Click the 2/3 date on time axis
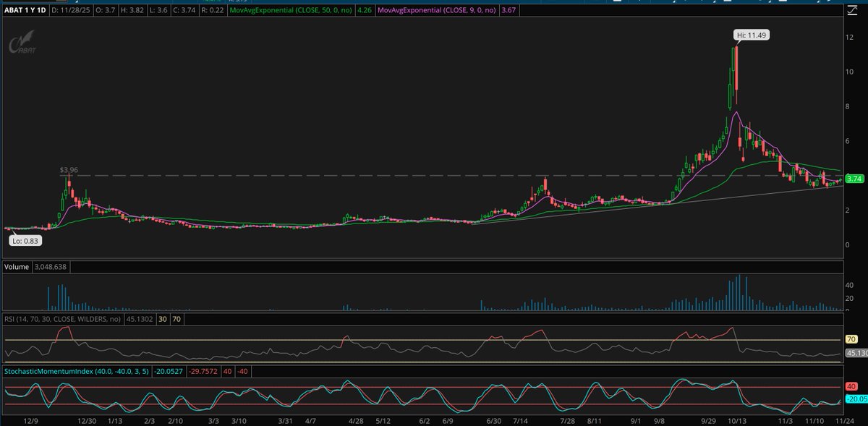The width and height of the screenshot is (868, 426). pos(150,419)
